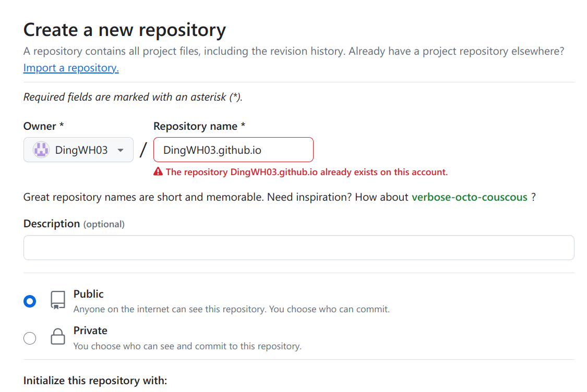Click the Private lock icon

57,337
